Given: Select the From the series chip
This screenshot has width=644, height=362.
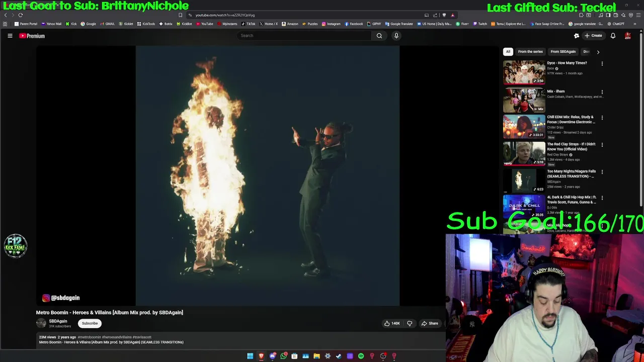Looking at the screenshot, I should (530, 52).
